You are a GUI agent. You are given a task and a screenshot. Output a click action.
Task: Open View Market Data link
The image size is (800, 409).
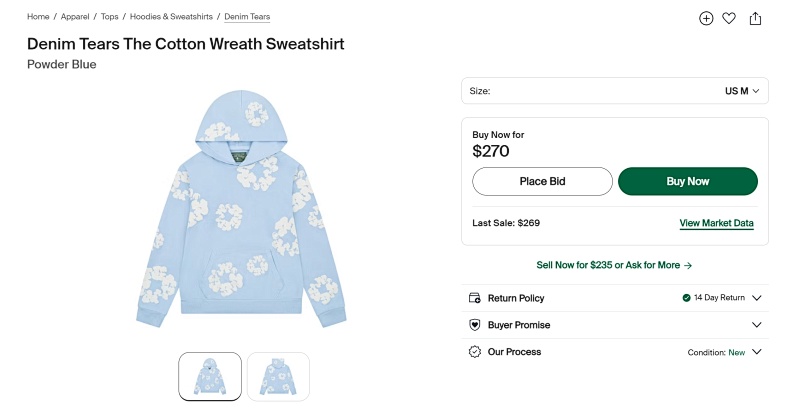pyautogui.click(x=716, y=223)
